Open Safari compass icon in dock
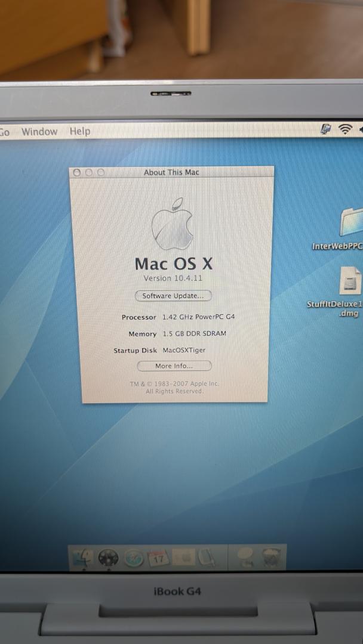This screenshot has height=644, width=363. tap(133, 559)
